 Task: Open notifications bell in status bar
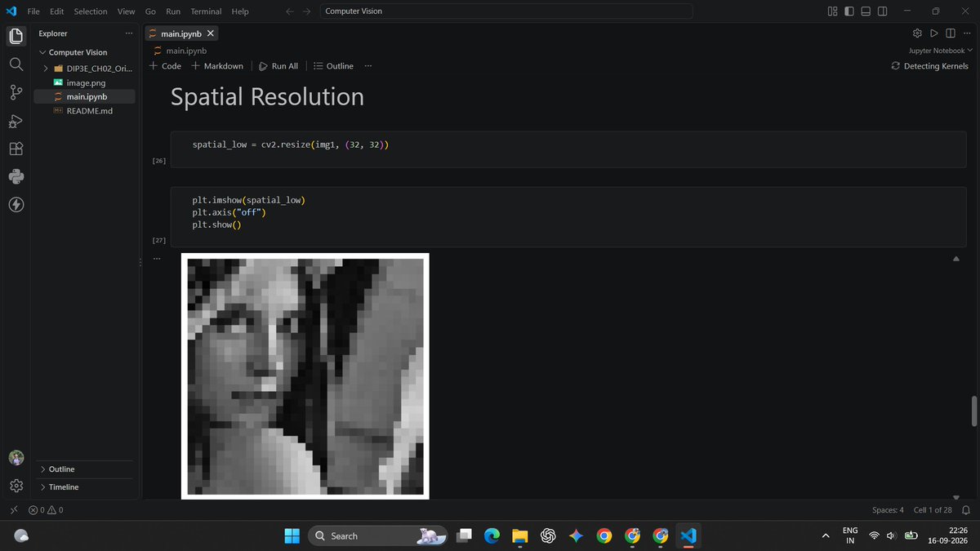pos(967,509)
